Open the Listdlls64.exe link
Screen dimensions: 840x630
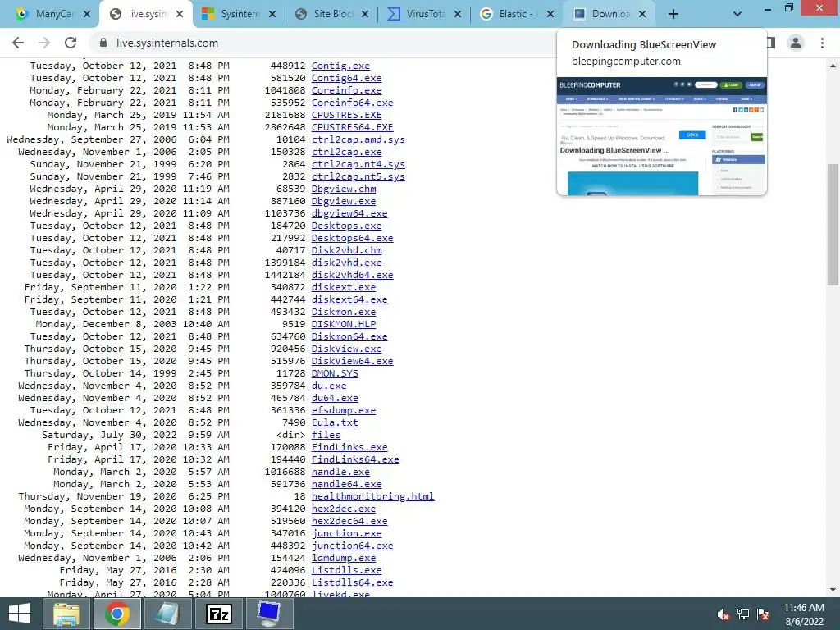coord(353,583)
